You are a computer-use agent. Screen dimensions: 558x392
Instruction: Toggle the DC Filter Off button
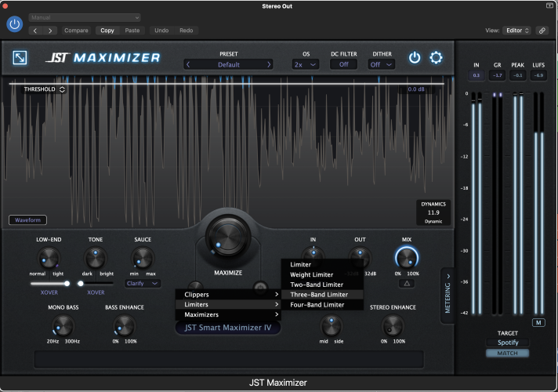coord(344,64)
